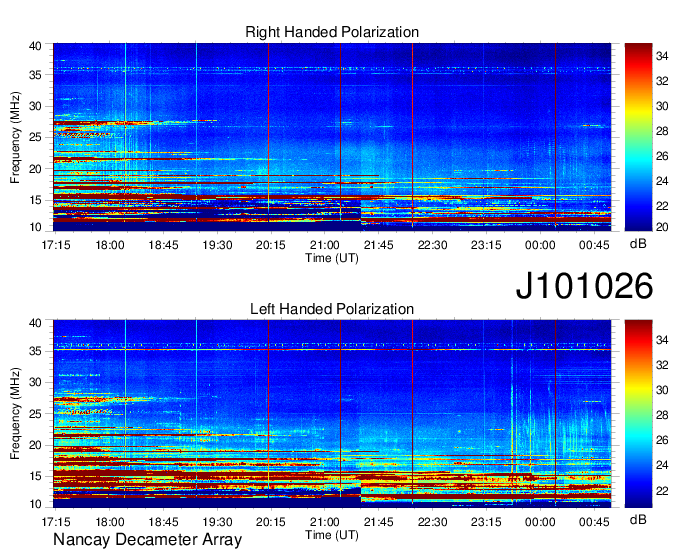Click the 10 MHz tick on top plot
This screenshot has height=552, width=680.
click(35, 227)
